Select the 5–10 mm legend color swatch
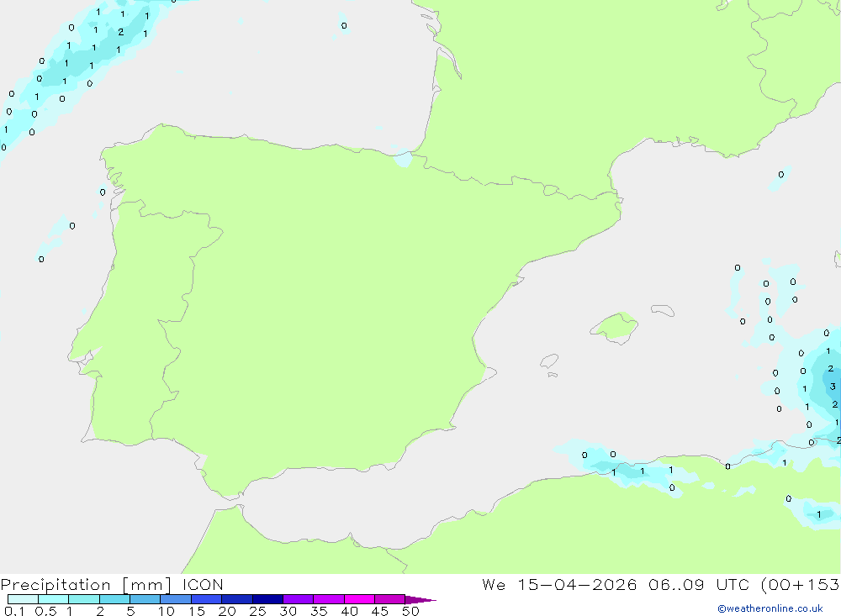 [145, 599]
